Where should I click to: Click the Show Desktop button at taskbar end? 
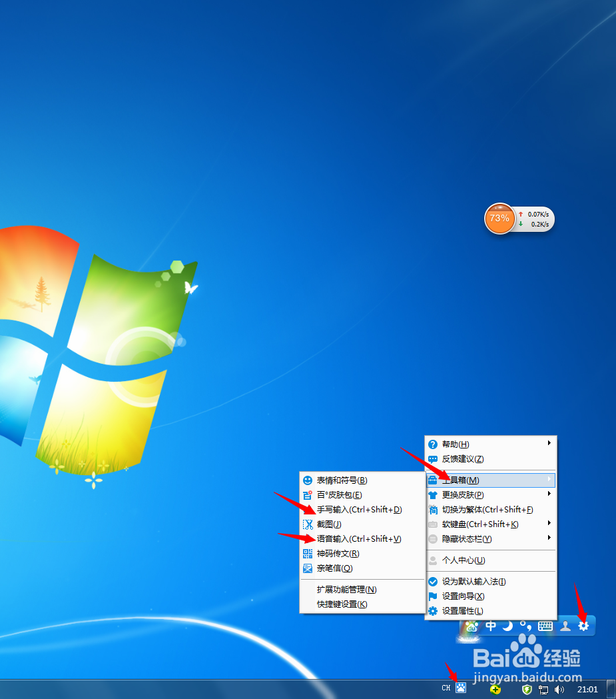[x=611, y=689]
